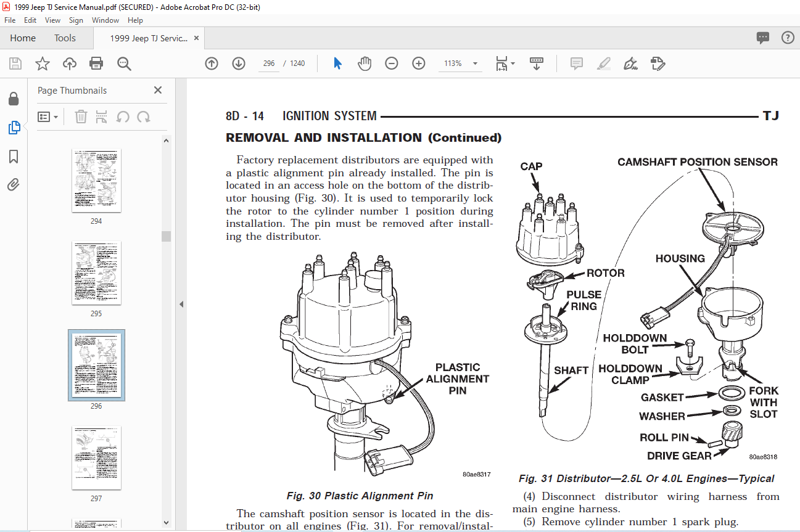Toggle the Page Thumbnails panel icon
Image resolution: width=800 pixels, height=532 pixels.
coord(14,128)
